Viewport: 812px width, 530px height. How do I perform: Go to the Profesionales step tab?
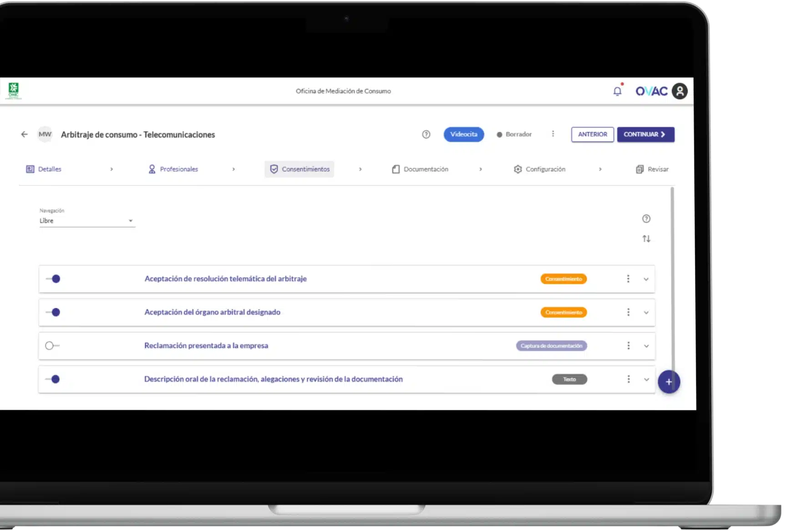point(173,169)
